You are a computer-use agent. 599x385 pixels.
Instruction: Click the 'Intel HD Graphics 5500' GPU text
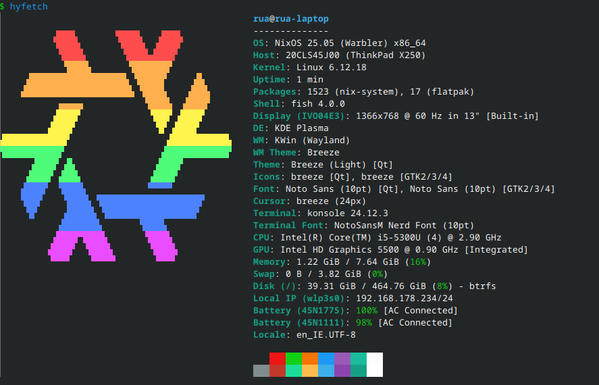point(339,250)
